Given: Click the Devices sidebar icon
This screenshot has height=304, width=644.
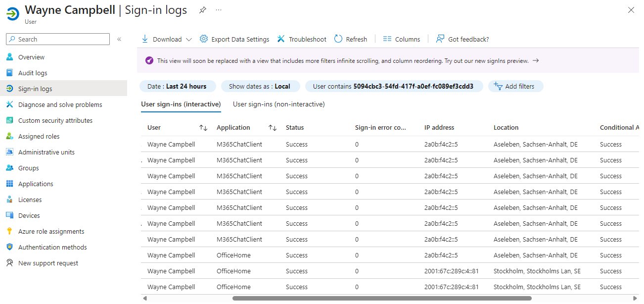Looking at the screenshot, I should click(x=9, y=215).
